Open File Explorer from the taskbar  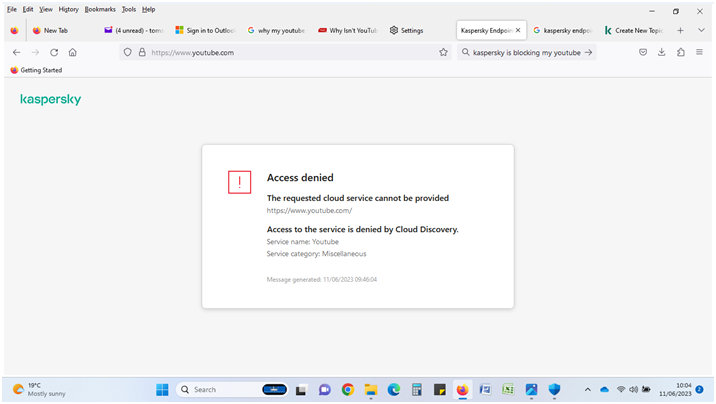pos(371,389)
